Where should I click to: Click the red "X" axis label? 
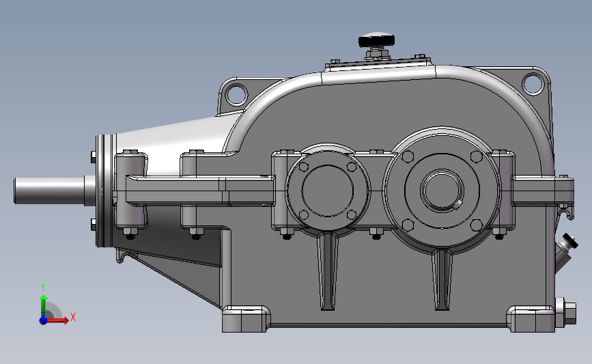(73, 317)
